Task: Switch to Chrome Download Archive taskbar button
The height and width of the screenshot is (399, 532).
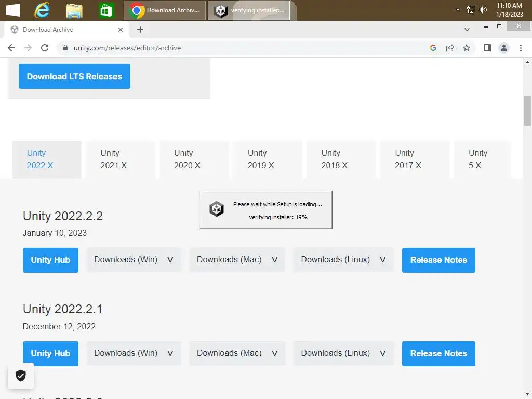Action: click(x=165, y=10)
